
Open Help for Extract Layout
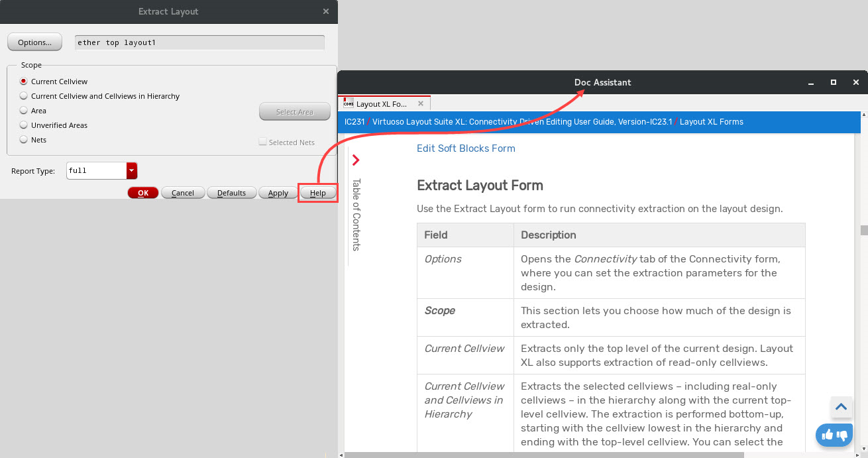click(318, 193)
